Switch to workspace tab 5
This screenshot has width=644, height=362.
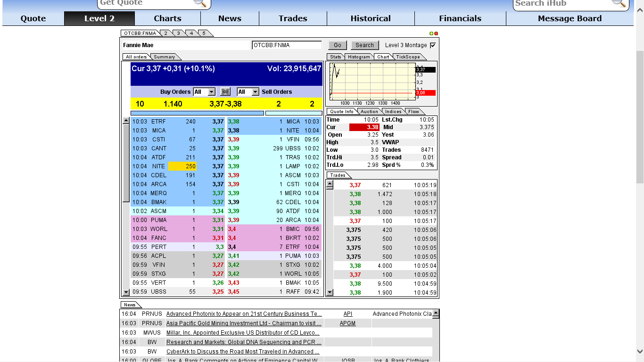click(204, 33)
